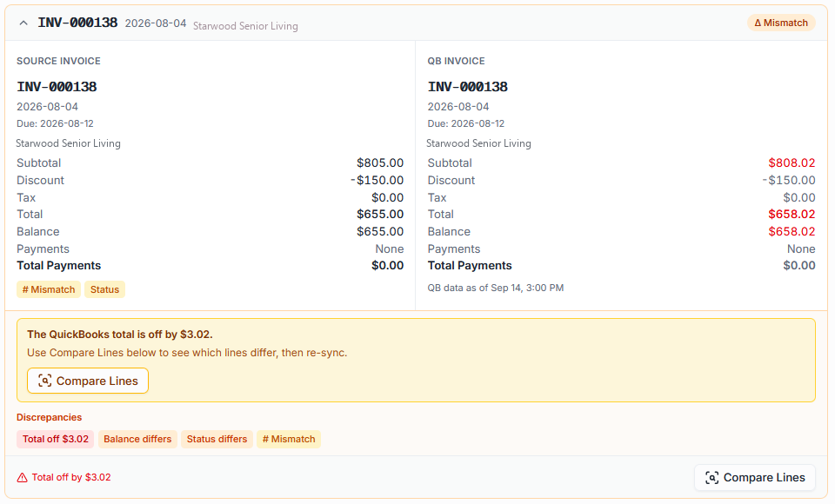Viewport: 835px width, 504px height.
Task: Click source discount -$150.00
Action: [377, 181]
